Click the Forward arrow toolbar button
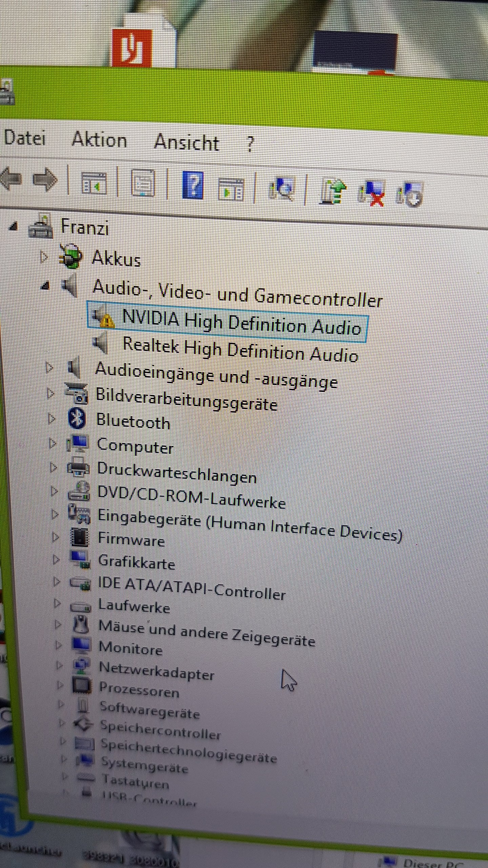This screenshot has width=488, height=868. [45, 179]
